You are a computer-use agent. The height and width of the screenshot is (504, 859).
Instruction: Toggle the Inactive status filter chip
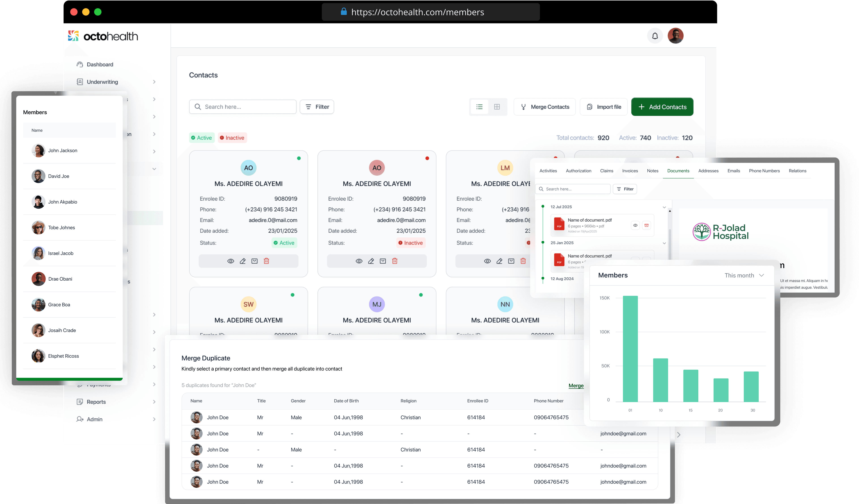click(x=232, y=138)
